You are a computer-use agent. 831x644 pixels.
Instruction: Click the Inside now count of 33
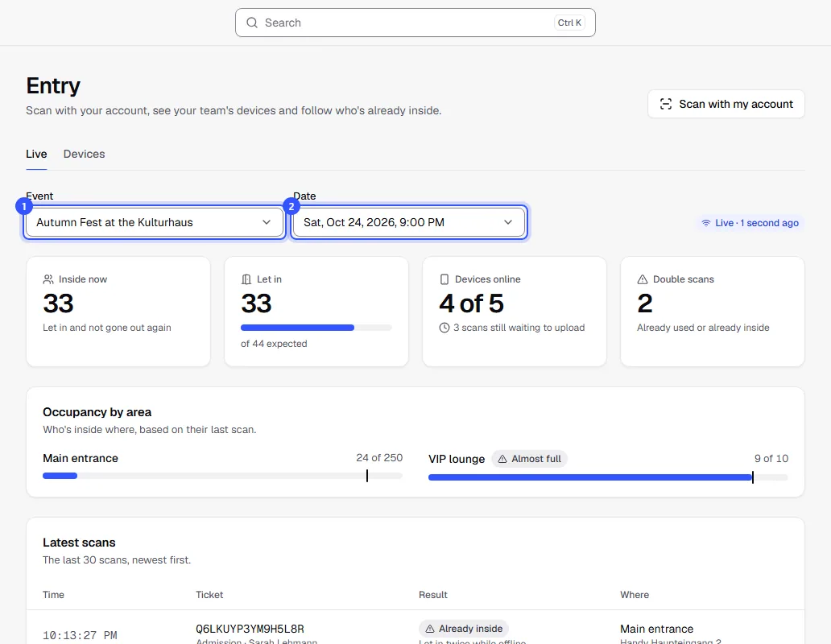pyautogui.click(x=58, y=303)
